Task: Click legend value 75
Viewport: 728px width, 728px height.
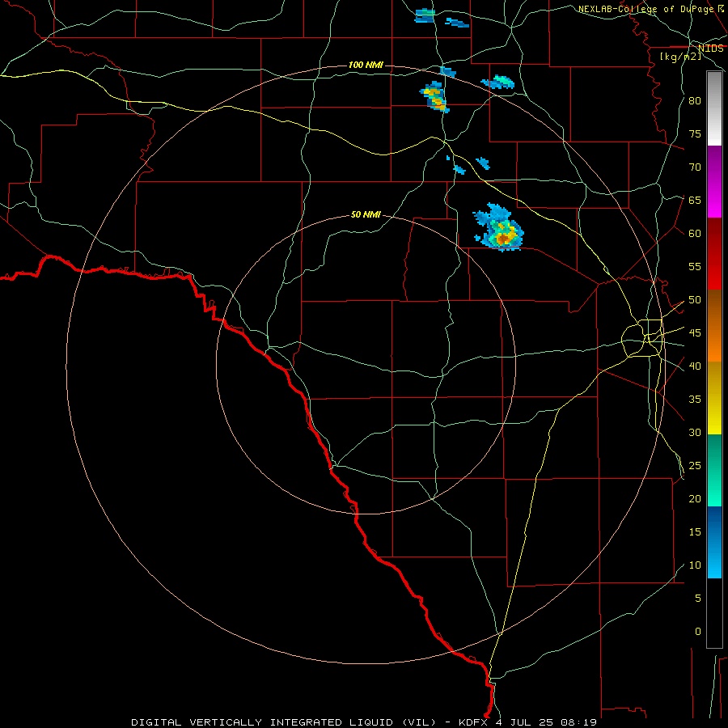Action: pyautogui.click(x=695, y=133)
